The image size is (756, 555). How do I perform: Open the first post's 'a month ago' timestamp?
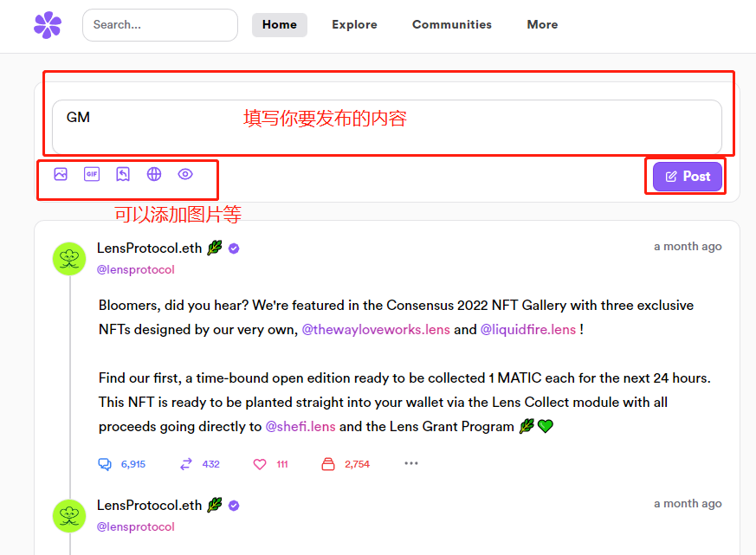688,247
